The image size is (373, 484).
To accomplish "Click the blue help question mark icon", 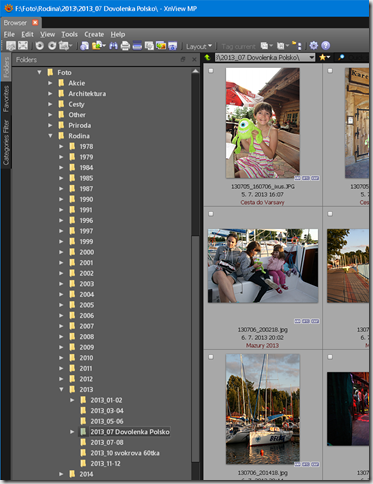I will click(326, 46).
